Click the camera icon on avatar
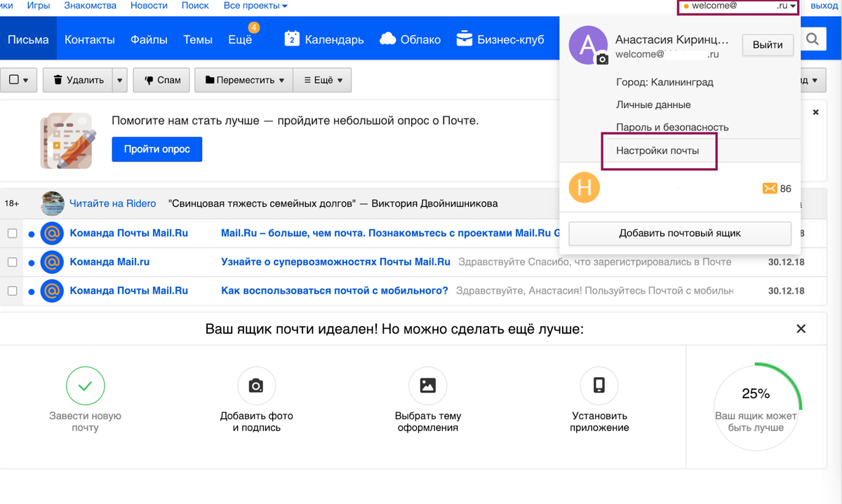The width and height of the screenshot is (842, 504). click(601, 60)
